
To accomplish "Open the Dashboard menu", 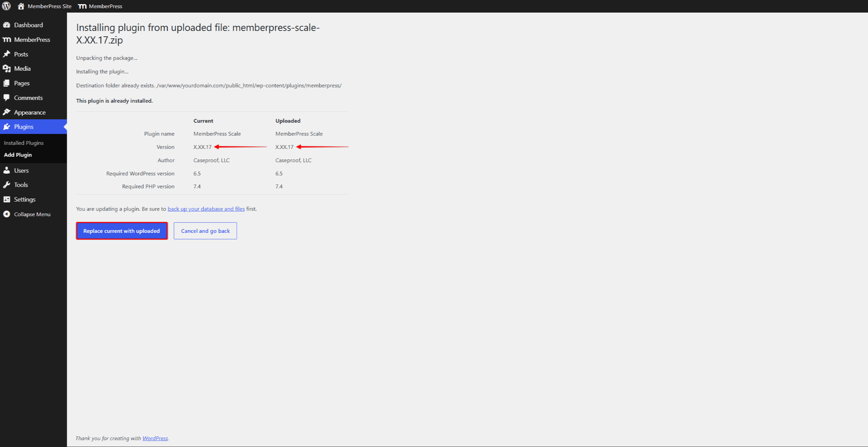I will (33, 25).
